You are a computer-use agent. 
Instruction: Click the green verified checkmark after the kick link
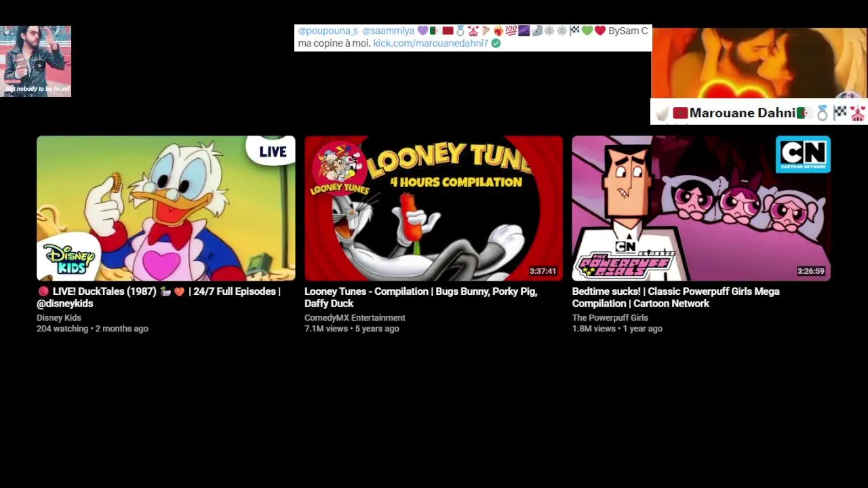(x=496, y=43)
